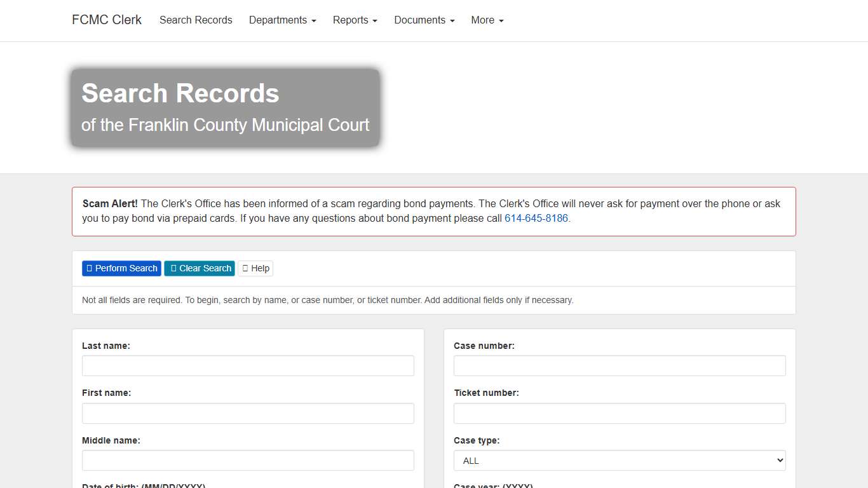The height and width of the screenshot is (488, 868).
Task: Click inside the First name field
Action: [248, 413]
